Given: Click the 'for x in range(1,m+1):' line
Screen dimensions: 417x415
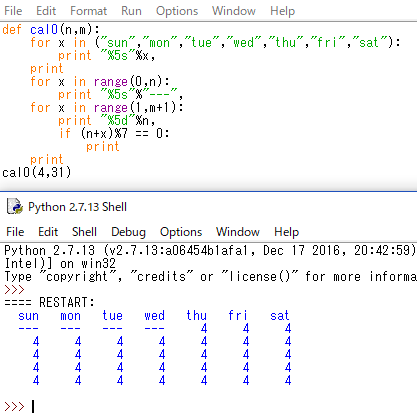Looking at the screenshot, I should (x=107, y=108).
